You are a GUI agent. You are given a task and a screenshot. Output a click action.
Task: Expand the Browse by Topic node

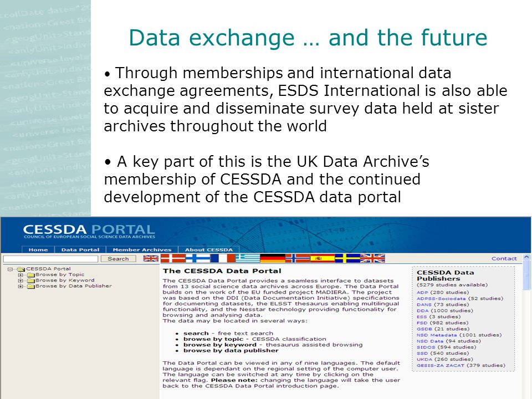[x=21, y=275]
